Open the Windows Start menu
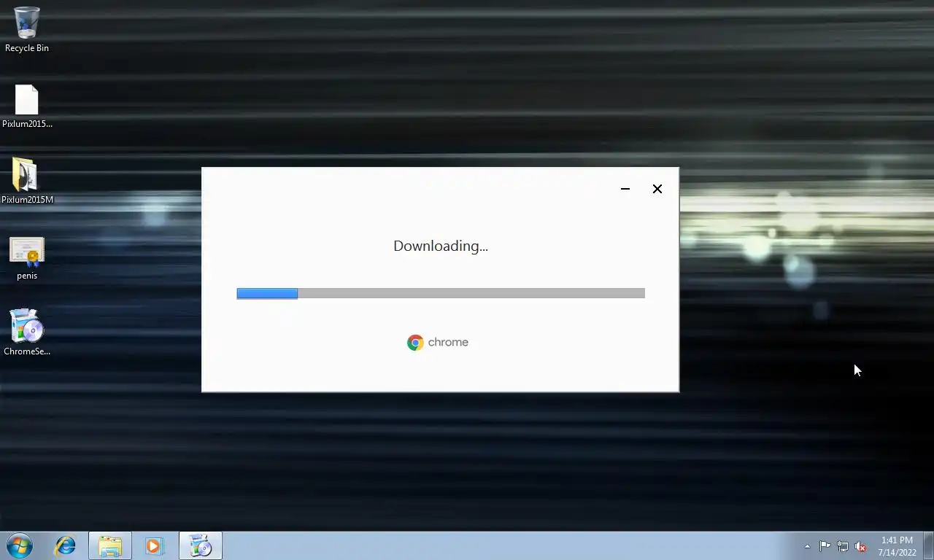 [x=20, y=545]
